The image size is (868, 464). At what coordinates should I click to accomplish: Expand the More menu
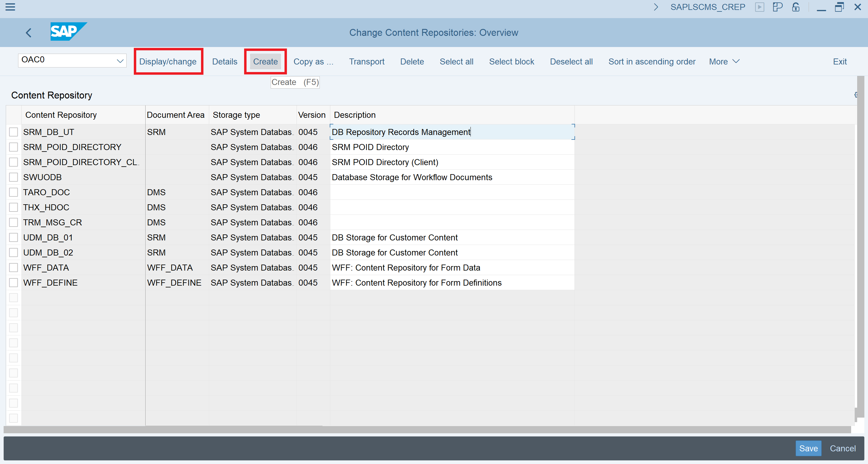point(724,62)
